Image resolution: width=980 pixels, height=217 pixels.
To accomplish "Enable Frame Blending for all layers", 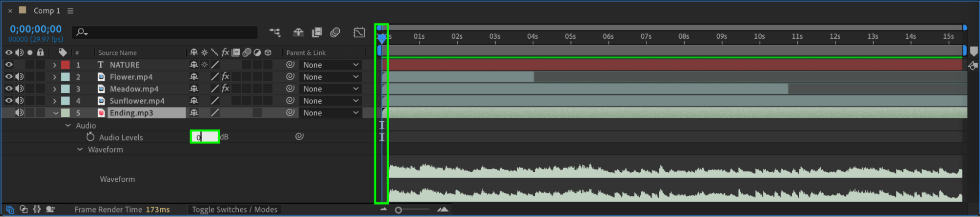I will point(317,32).
